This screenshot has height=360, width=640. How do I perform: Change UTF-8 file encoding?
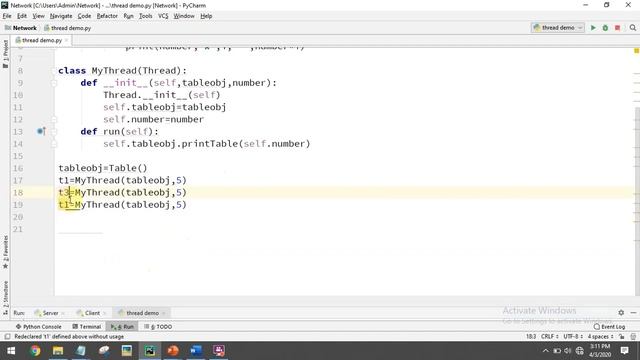click(x=573, y=337)
